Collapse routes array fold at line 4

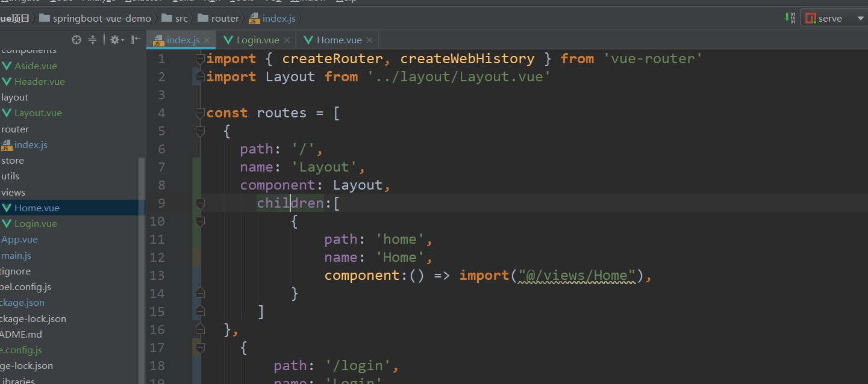tap(200, 113)
